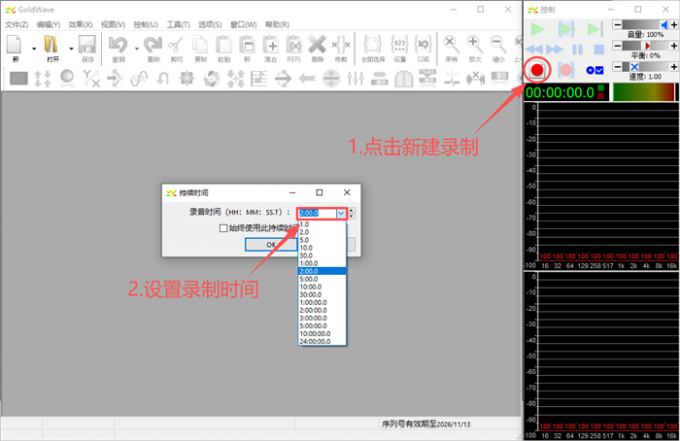680x441 pixels.
Task: Open the 工具(T) menu
Action: (178, 24)
